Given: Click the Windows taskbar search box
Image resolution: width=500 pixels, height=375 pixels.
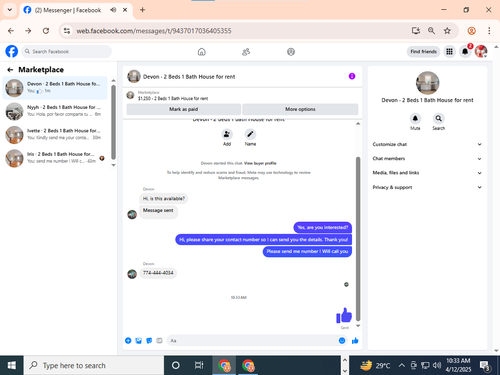Looking at the screenshot, I should [x=94, y=365].
